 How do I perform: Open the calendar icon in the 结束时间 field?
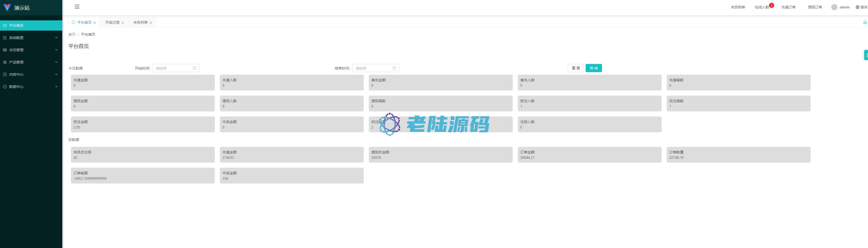pyautogui.click(x=394, y=68)
